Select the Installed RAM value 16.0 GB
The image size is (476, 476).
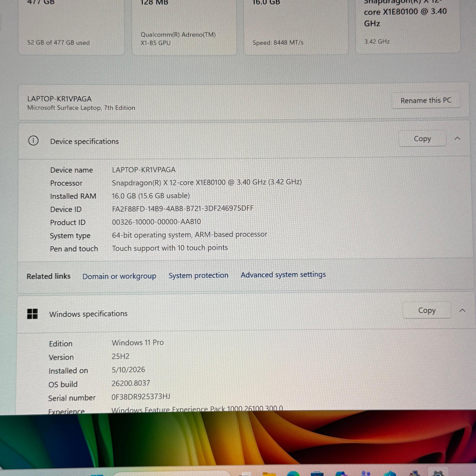click(151, 196)
